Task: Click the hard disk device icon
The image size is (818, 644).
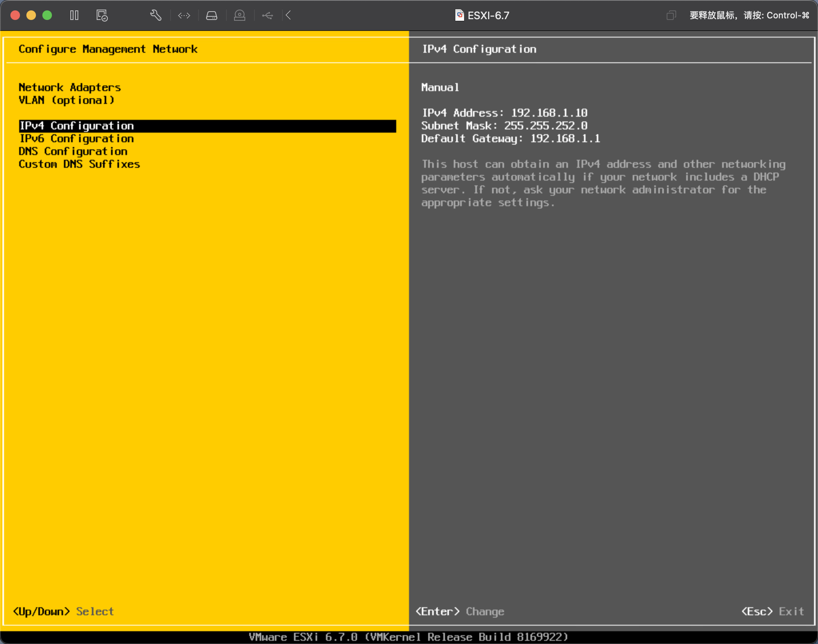Action: tap(212, 15)
